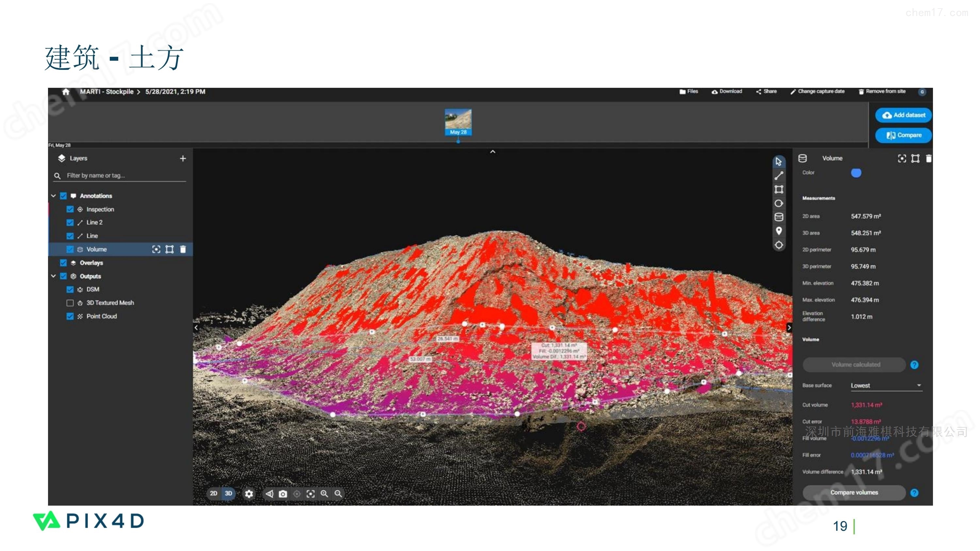
Task: Toggle the DSM layer checkbox
Action: point(70,290)
